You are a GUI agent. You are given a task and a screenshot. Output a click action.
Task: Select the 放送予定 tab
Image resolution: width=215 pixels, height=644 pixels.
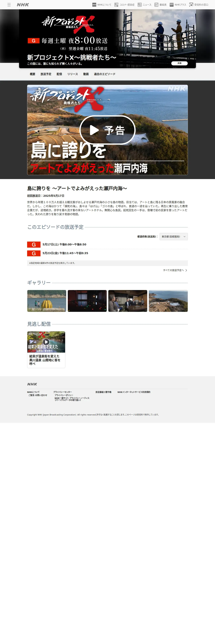point(46,74)
